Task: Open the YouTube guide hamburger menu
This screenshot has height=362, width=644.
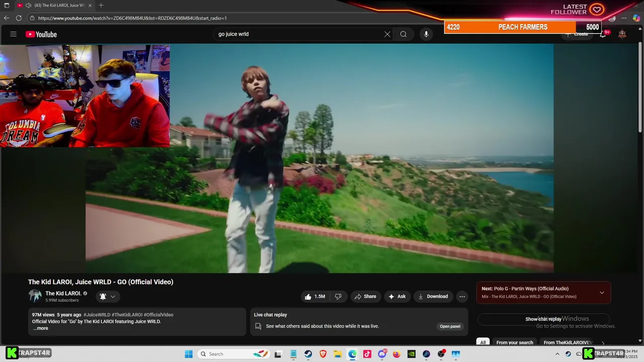Action: click(x=14, y=34)
